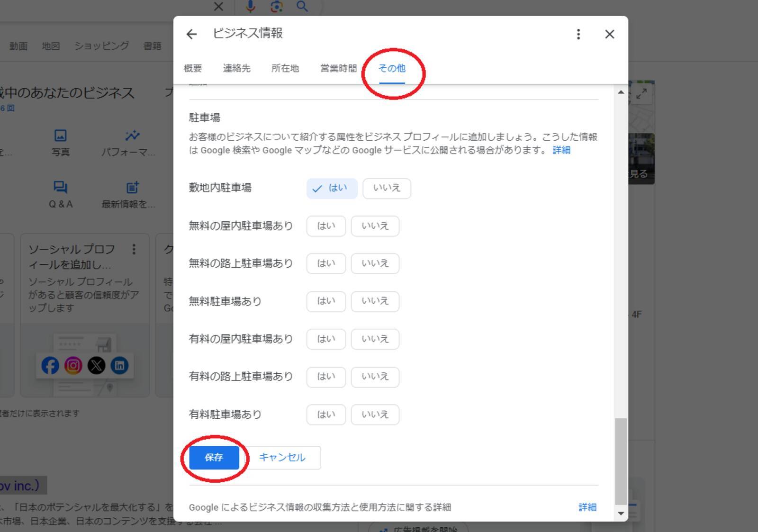The width and height of the screenshot is (758, 532).
Task: Choose はい for 有料の屋内駐車場あり
Action: pos(326,339)
